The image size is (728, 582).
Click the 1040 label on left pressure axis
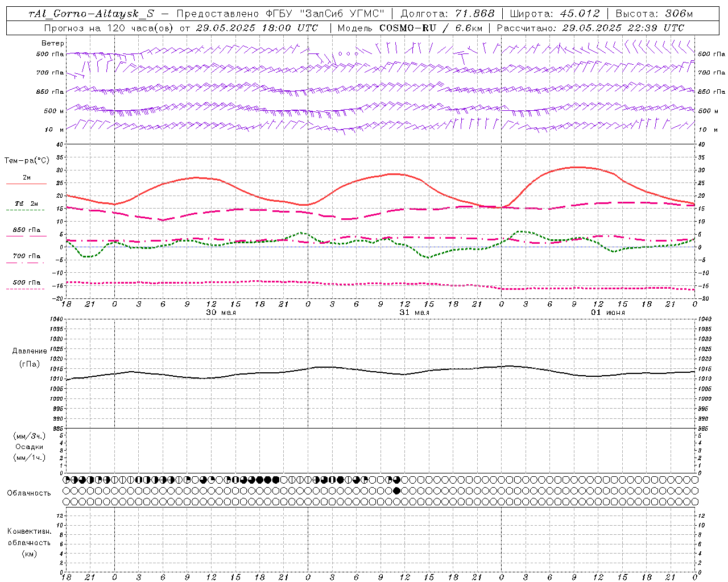tap(55, 319)
